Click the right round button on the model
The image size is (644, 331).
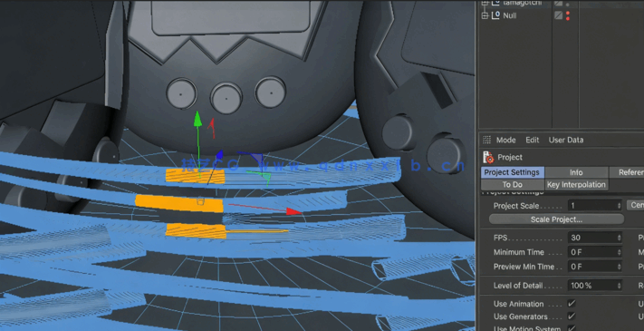[x=270, y=92]
